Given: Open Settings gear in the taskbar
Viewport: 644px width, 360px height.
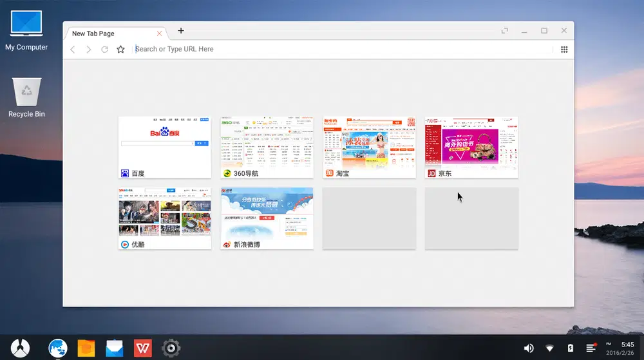Looking at the screenshot, I should [x=171, y=348].
